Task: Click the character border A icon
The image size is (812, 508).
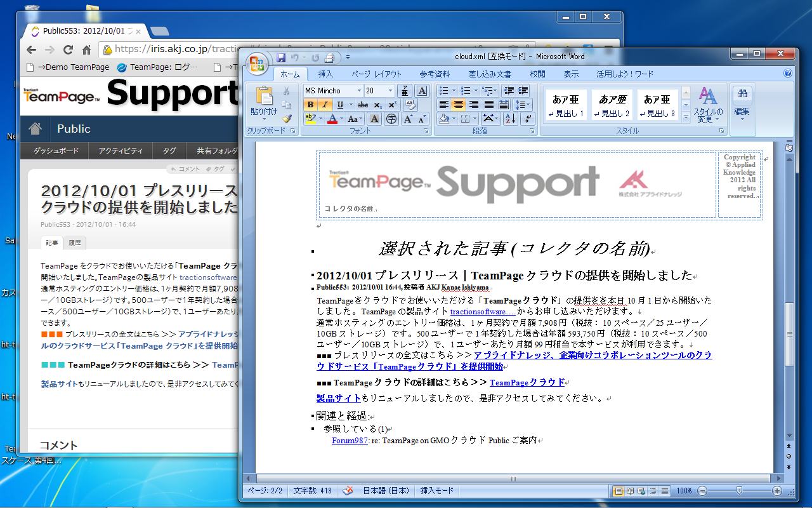Action: click(x=422, y=91)
